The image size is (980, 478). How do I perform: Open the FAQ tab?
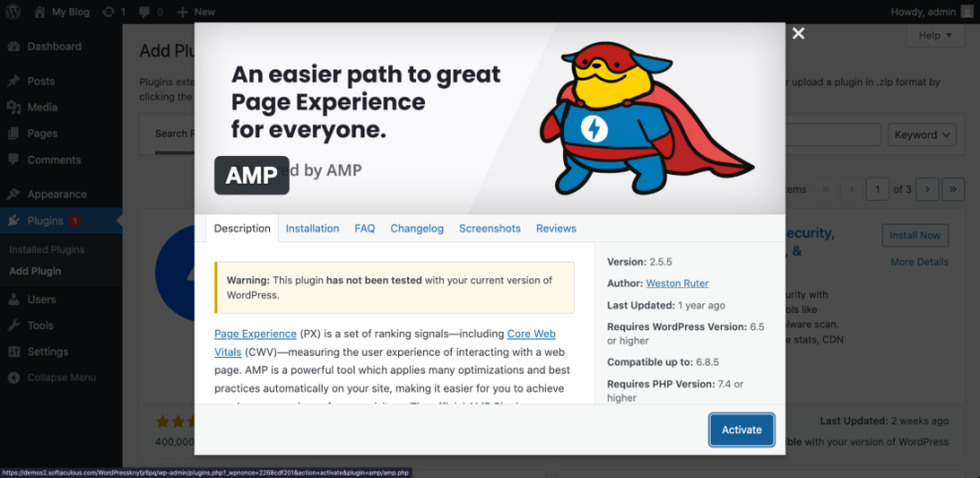365,229
